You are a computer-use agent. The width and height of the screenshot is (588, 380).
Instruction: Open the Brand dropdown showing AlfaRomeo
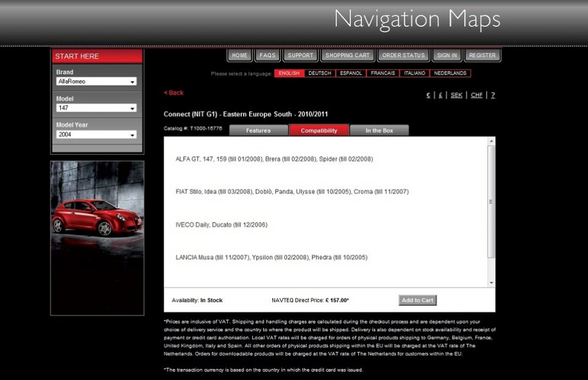coord(96,81)
